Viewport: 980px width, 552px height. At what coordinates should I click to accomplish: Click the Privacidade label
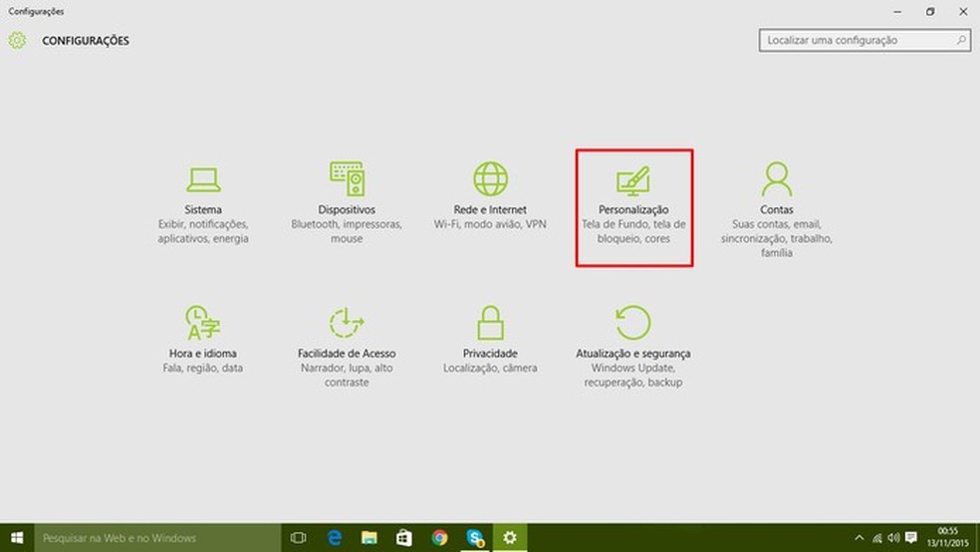coord(490,353)
